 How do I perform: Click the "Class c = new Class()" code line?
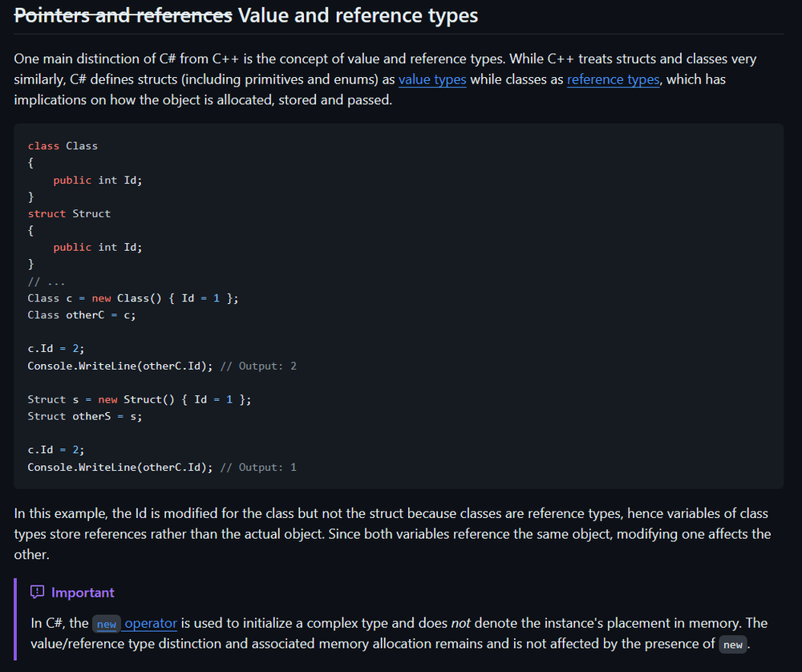[x=132, y=298]
